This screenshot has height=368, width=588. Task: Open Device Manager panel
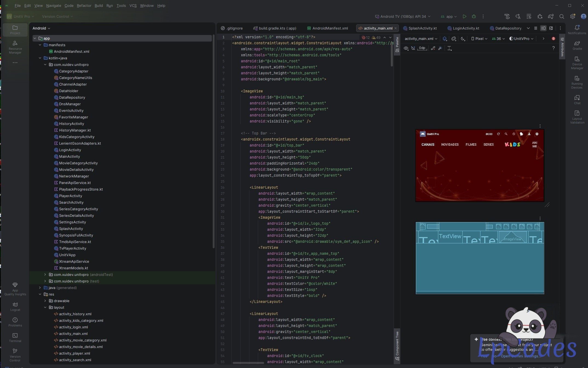[x=577, y=63]
